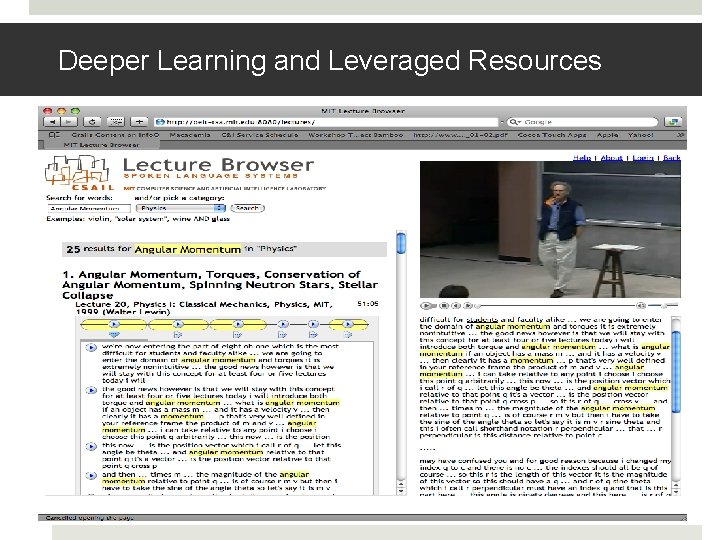Play snippet "and then ... times m"

[91, 476]
